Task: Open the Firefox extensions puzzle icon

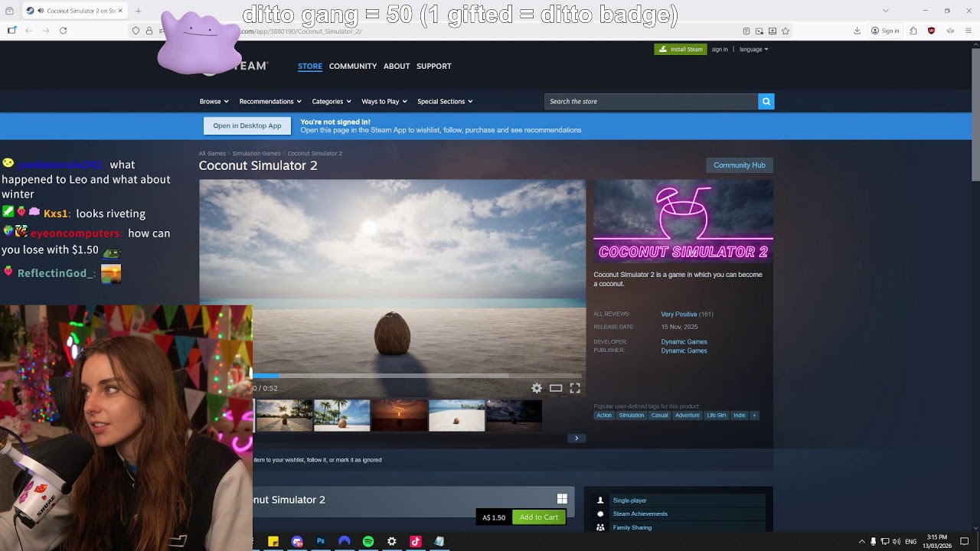Action: tap(913, 31)
